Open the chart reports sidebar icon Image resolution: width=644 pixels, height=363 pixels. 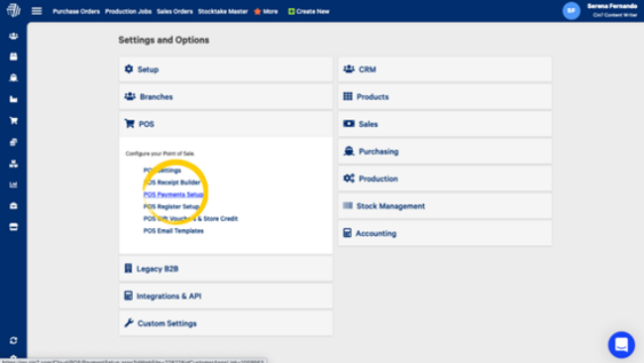(14, 184)
